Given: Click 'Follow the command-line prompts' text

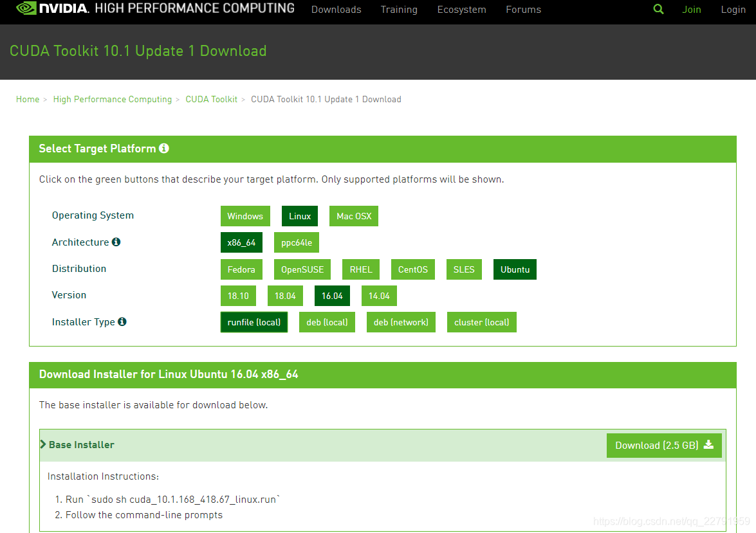Looking at the screenshot, I should (144, 515).
